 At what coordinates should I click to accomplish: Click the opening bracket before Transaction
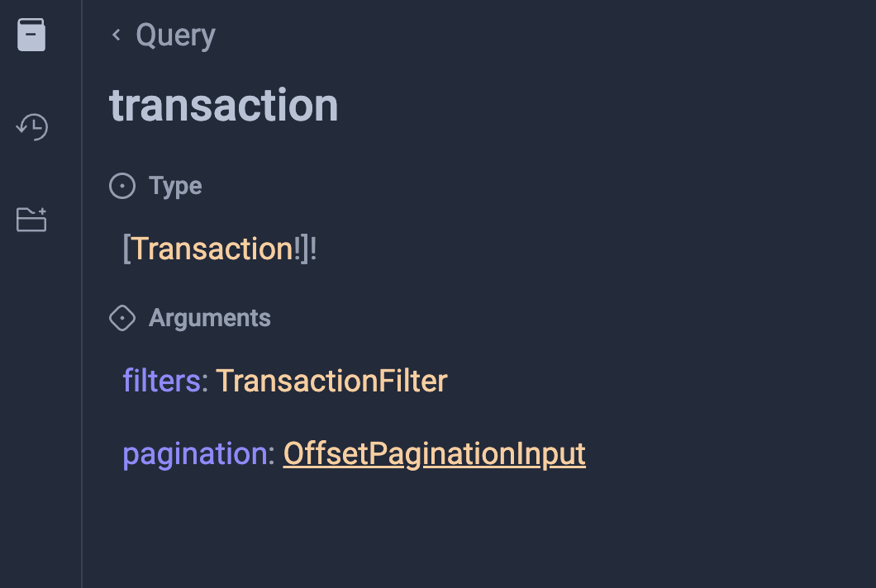[x=127, y=249]
